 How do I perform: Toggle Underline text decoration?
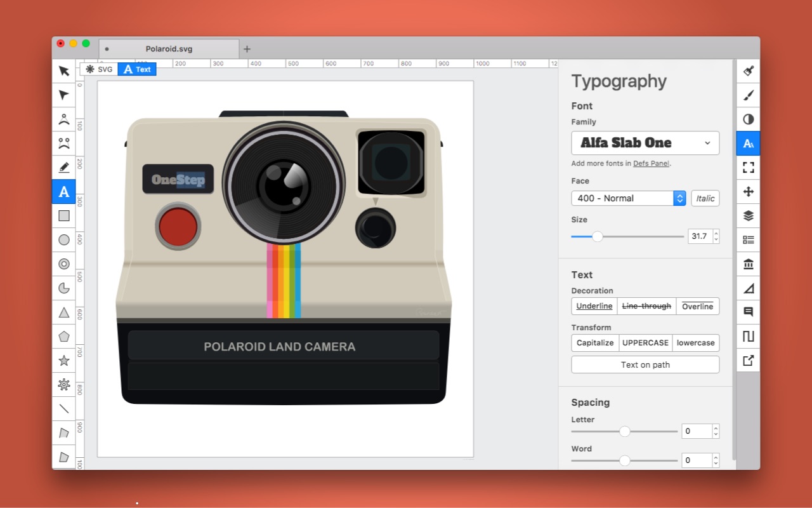pos(594,306)
